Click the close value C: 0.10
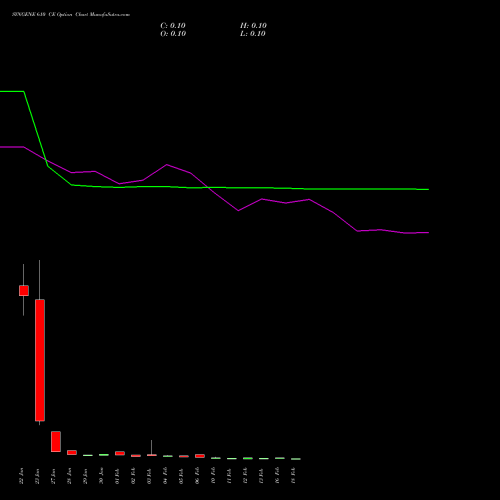 [173, 26]
